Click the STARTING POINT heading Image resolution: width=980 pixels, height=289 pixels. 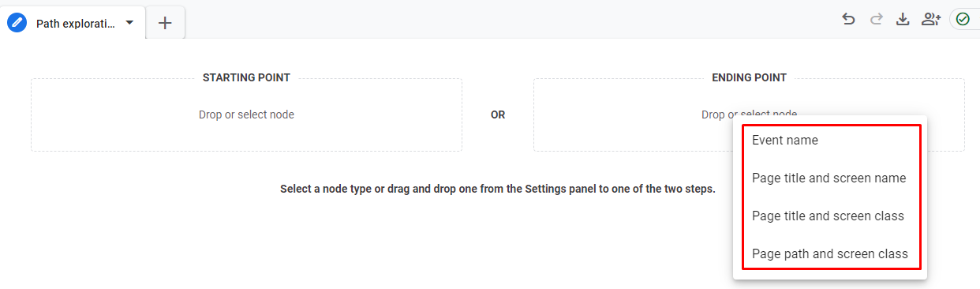pyautogui.click(x=246, y=77)
